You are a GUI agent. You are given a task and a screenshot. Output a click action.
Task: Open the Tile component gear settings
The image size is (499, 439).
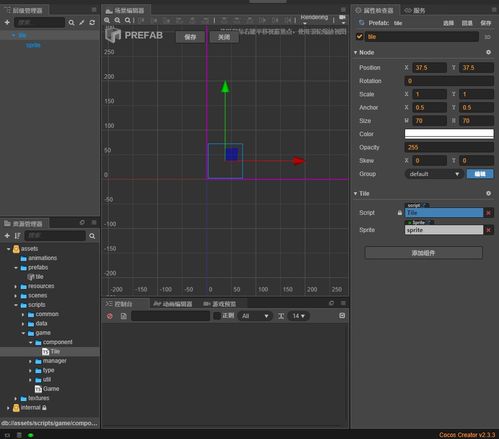tap(488, 193)
